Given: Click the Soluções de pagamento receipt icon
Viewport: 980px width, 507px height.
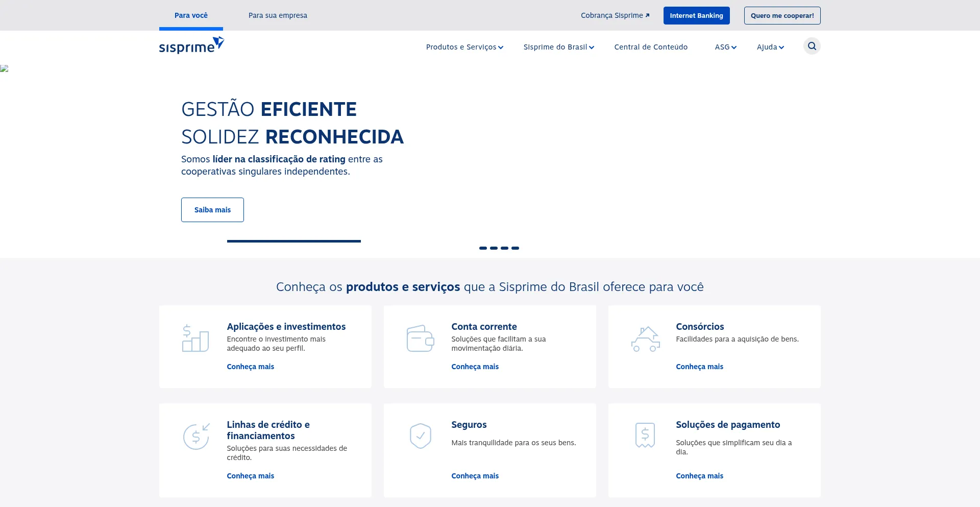Looking at the screenshot, I should point(645,436).
